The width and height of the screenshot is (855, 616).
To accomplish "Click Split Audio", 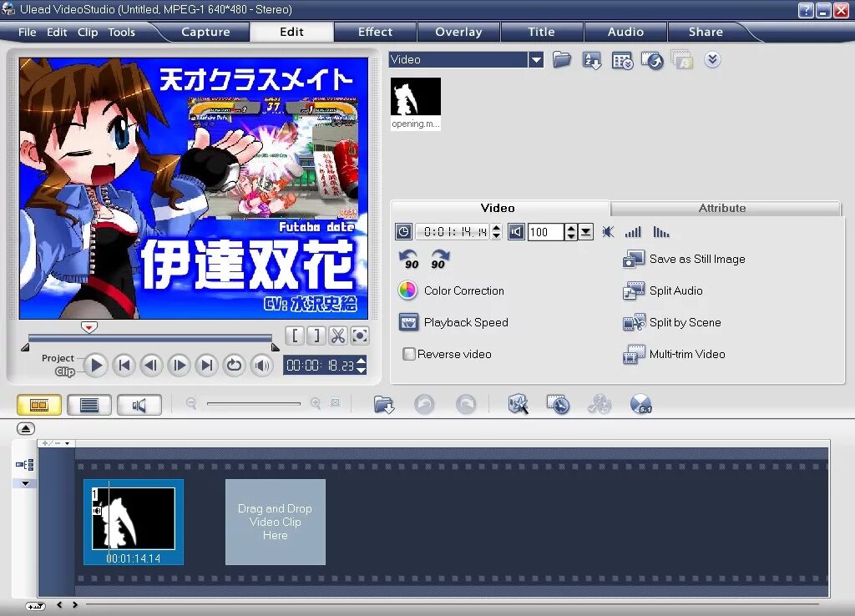I will (x=662, y=290).
